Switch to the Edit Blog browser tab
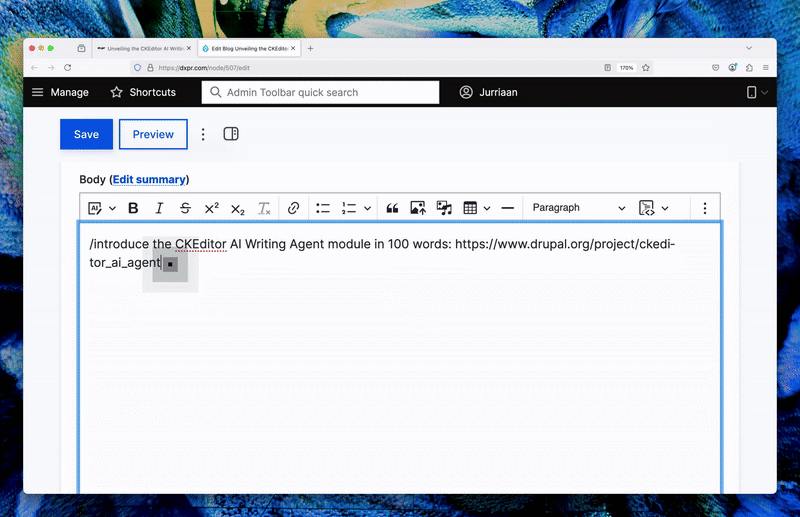The width and height of the screenshot is (800, 517). coord(249,48)
